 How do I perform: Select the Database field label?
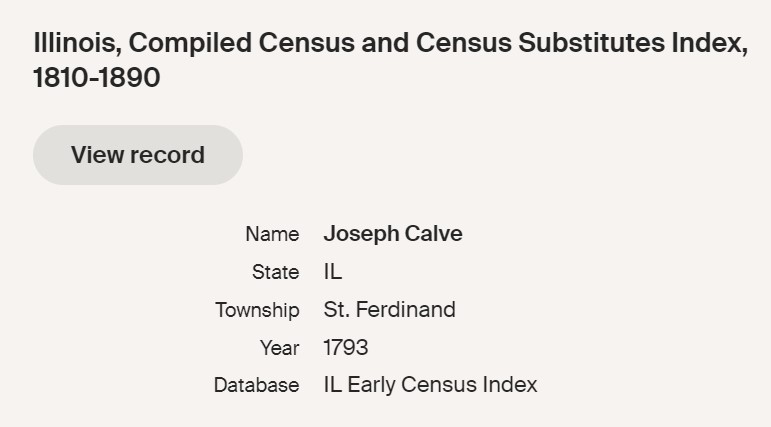click(x=256, y=385)
